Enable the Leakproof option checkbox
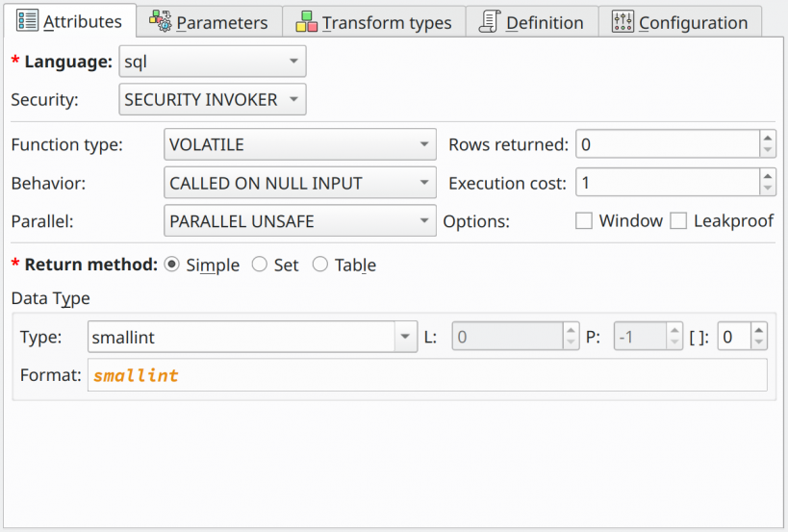Image resolution: width=788 pixels, height=532 pixels. [678, 220]
